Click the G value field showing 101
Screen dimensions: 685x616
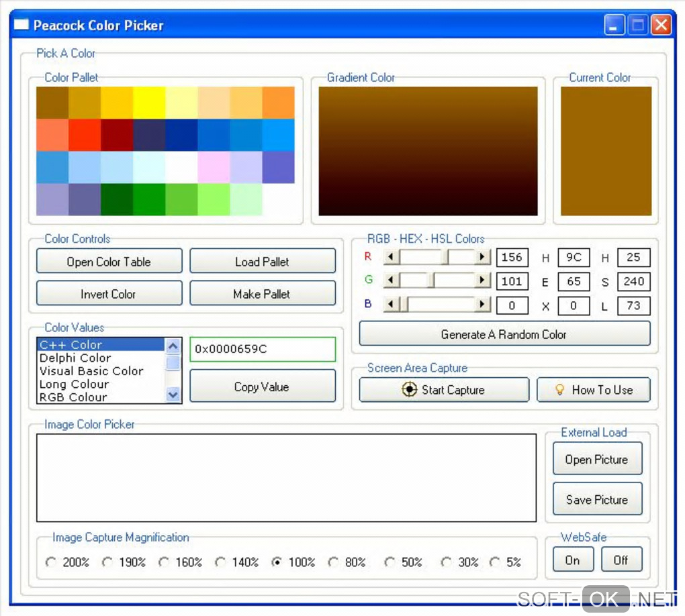512,281
